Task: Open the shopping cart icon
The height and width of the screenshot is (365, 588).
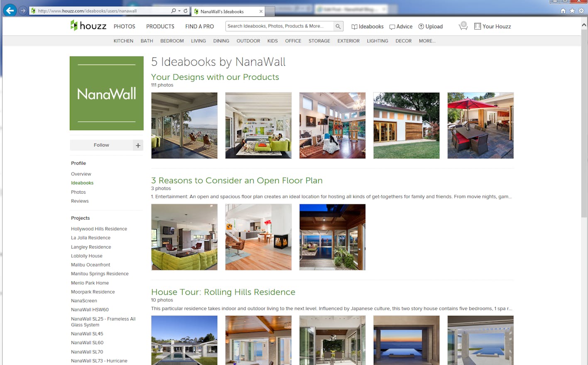Action: point(463,26)
